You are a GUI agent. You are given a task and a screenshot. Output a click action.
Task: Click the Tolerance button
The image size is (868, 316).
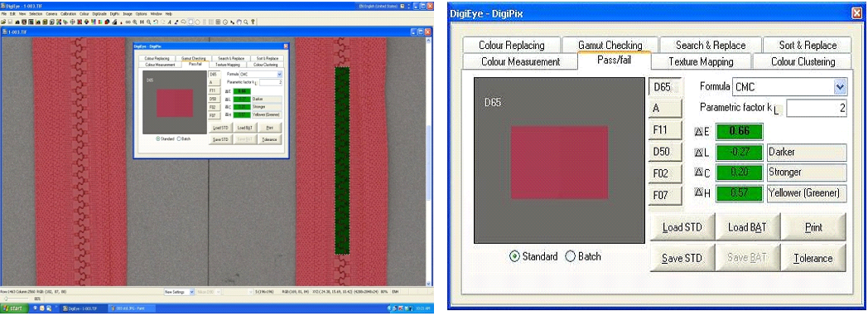(x=813, y=258)
